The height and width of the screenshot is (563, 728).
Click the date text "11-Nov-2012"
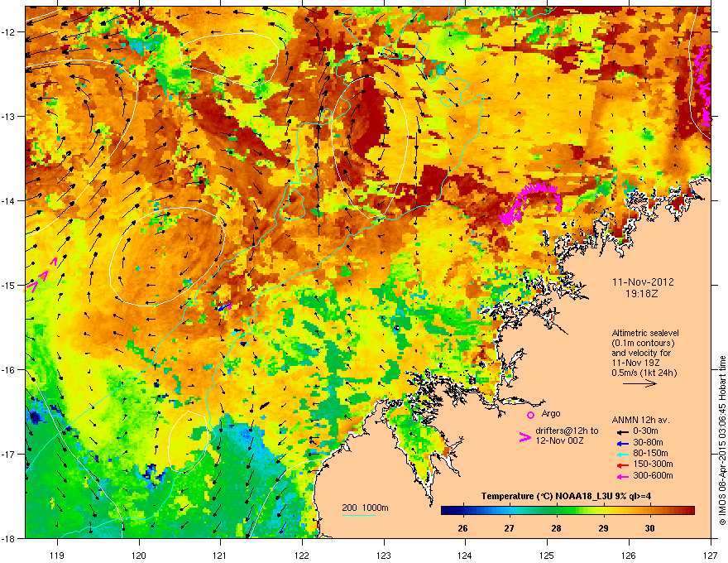pyautogui.click(x=643, y=282)
